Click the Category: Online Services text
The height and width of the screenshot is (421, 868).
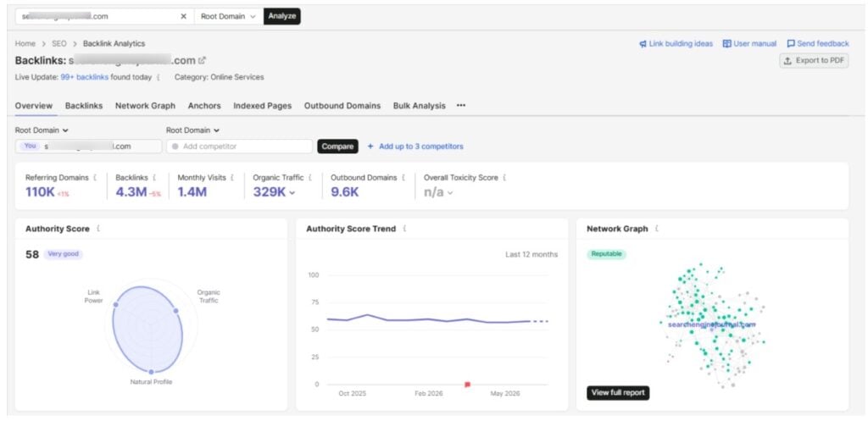pos(220,77)
